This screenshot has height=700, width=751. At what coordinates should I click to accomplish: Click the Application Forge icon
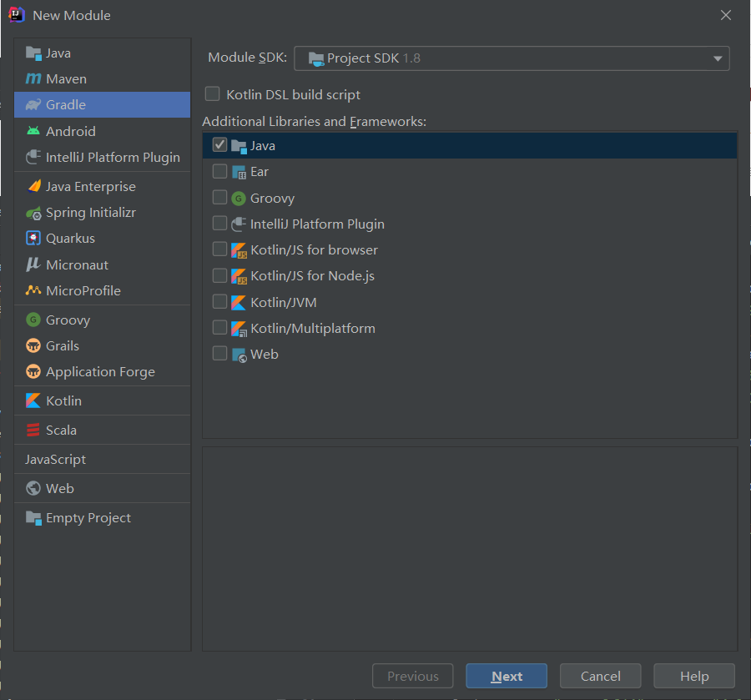(x=33, y=371)
